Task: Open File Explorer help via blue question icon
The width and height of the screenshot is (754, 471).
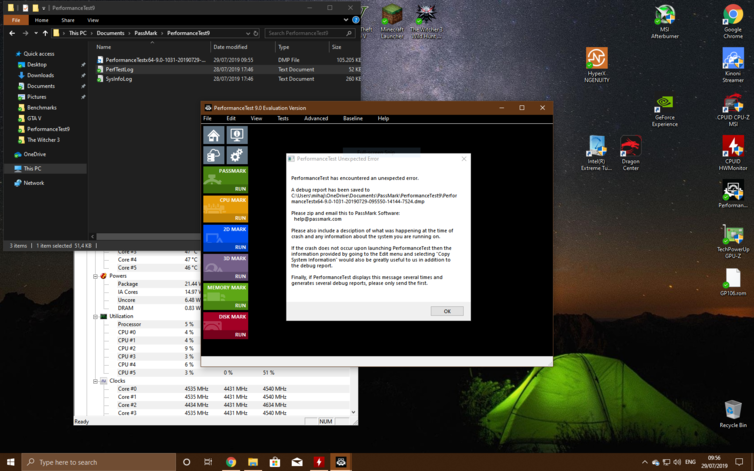Action: pos(356,20)
